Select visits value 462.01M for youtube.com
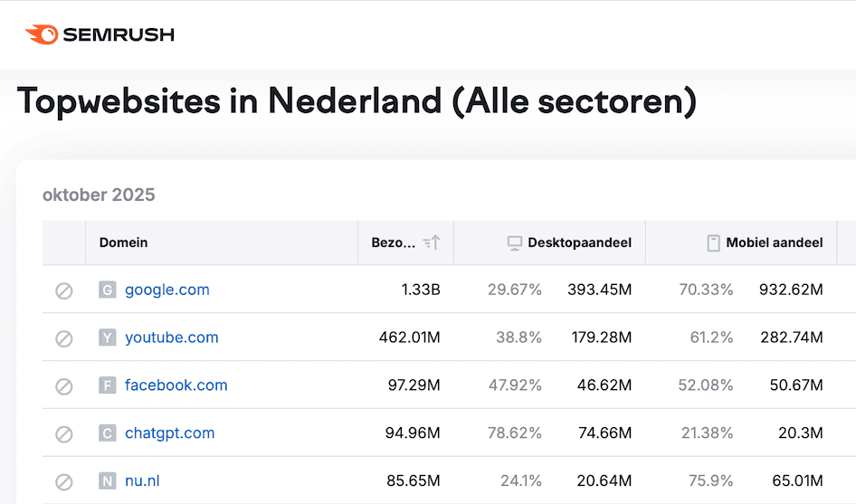The width and height of the screenshot is (856, 504). coord(409,338)
